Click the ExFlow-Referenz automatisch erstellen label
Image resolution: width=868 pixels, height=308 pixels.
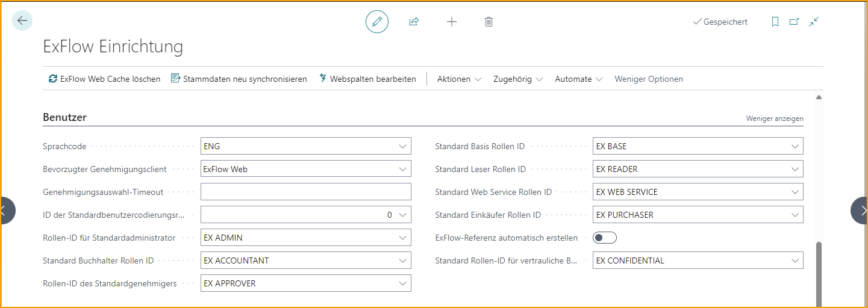click(x=507, y=238)
